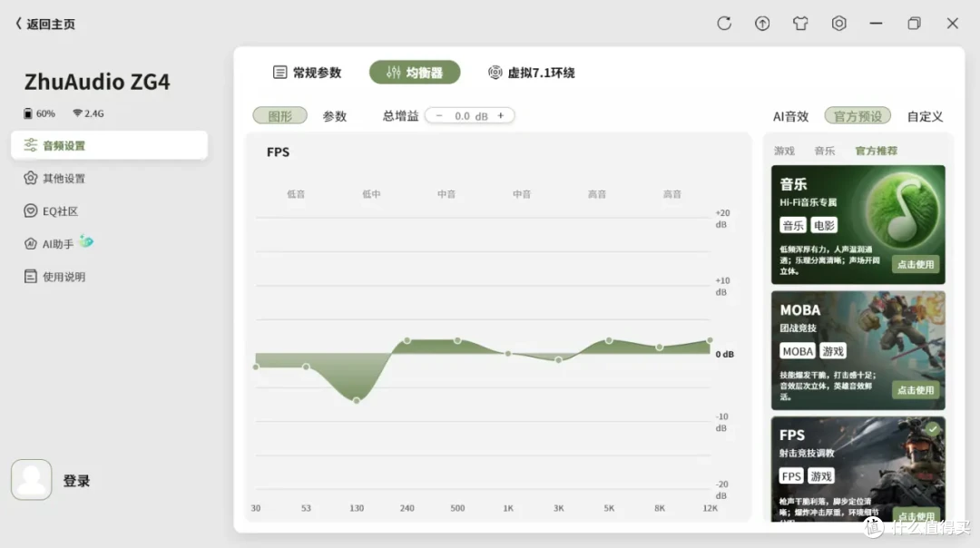Viewport: 980px width, 548px height.
Task: Open the skin (shirt) icon
Action: (x=800, y=23)
